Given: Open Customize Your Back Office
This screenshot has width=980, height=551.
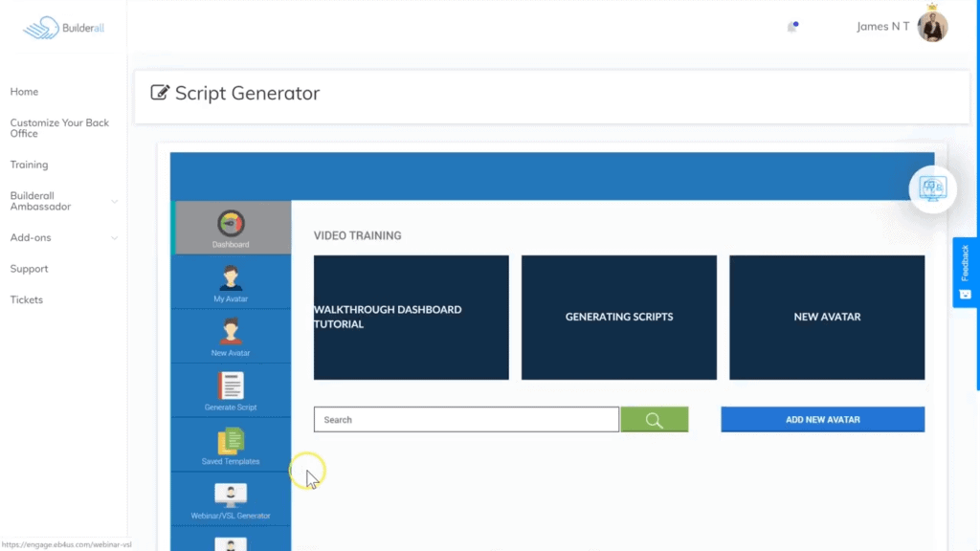Looking at the screenshot, I should click(59, 128).
